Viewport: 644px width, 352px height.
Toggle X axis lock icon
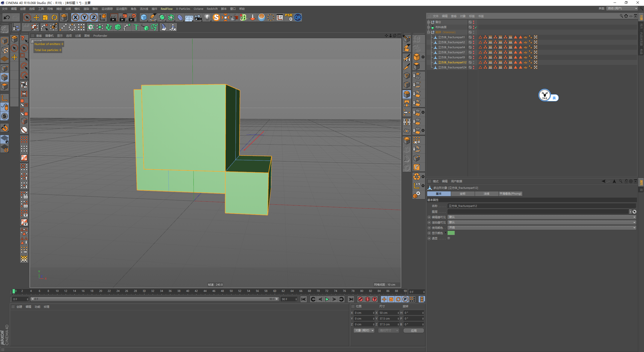75,17
